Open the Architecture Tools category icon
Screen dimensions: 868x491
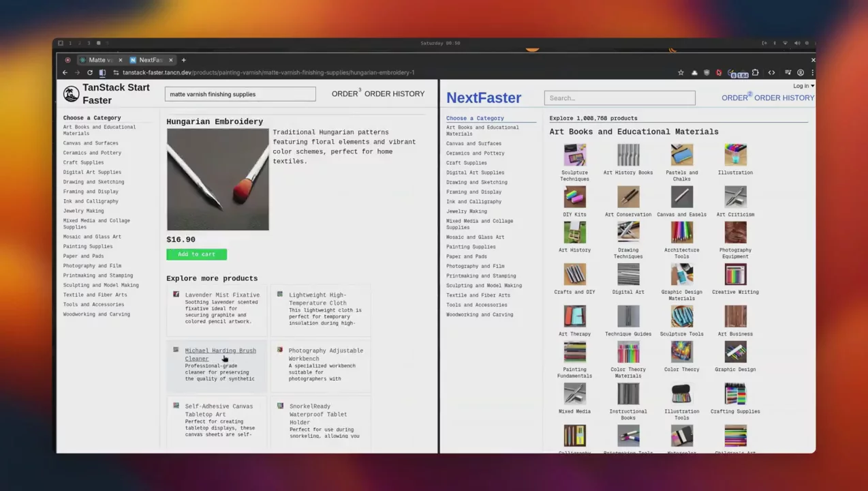681,233
